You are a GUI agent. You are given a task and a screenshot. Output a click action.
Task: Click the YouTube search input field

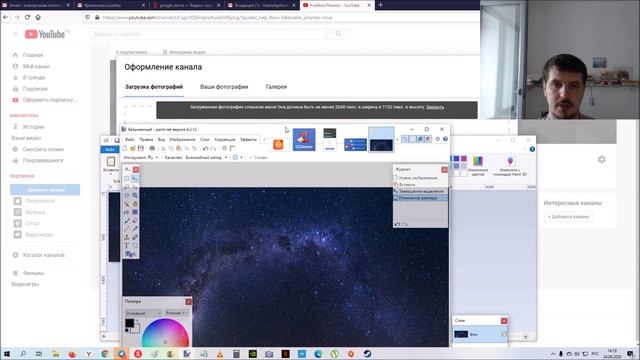coord(209,34)
